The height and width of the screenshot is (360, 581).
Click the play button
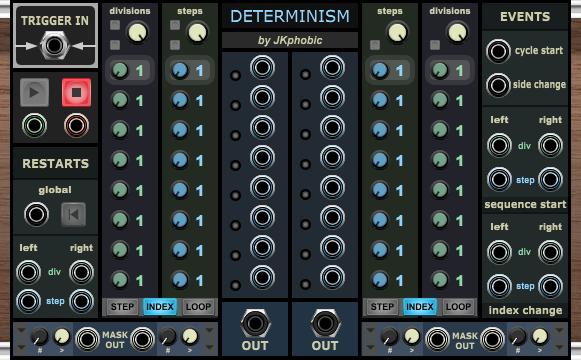(x=34, y=92)
